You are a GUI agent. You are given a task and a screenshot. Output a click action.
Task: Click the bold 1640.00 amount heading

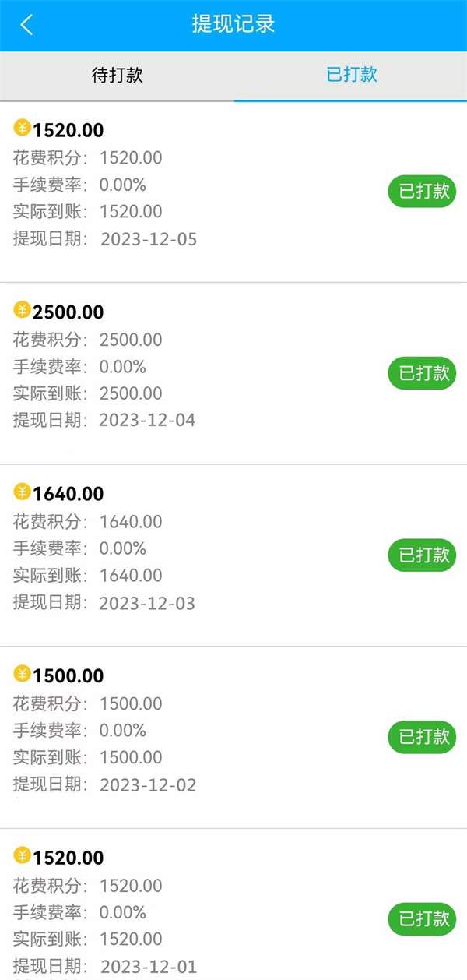point(68,494)
